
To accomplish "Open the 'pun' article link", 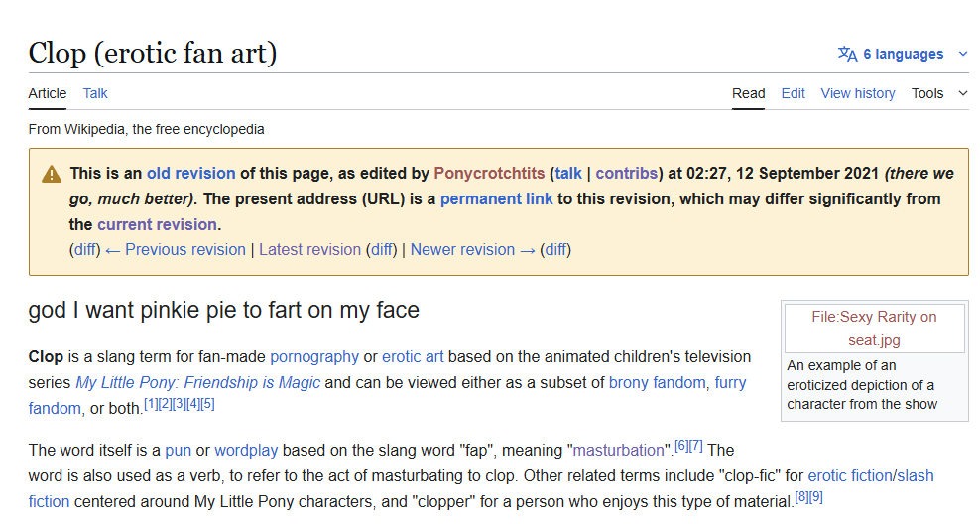I will (179, 451).
